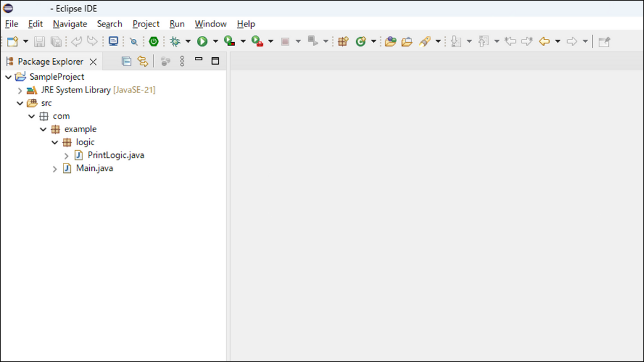Click the Next Annotation icon
This screenshot has height=362, width=644.
456,41
